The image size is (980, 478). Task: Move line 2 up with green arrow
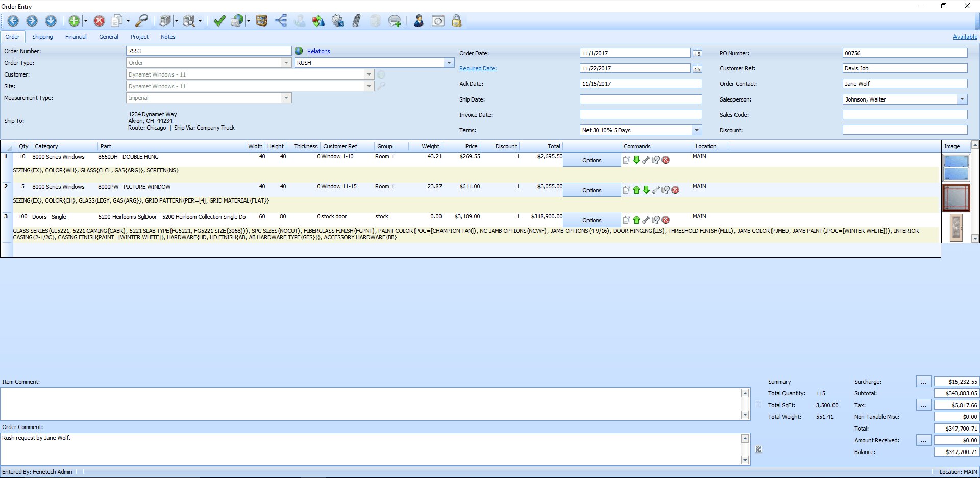(x=636, y=190)
